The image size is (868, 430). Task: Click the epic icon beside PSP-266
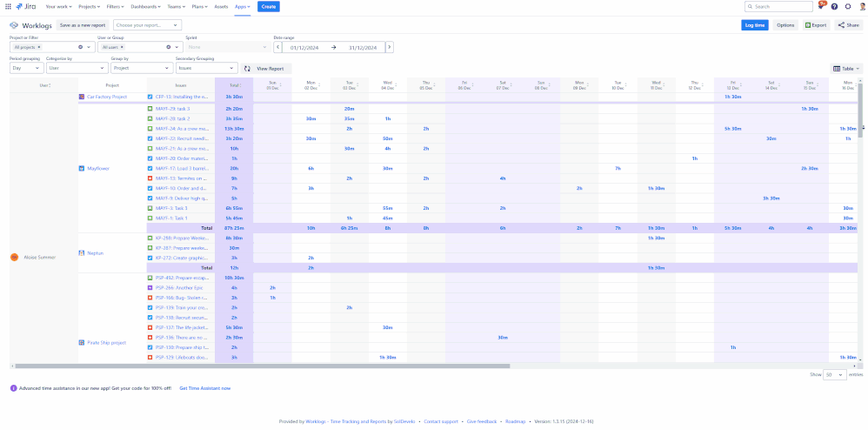point(150,287)
